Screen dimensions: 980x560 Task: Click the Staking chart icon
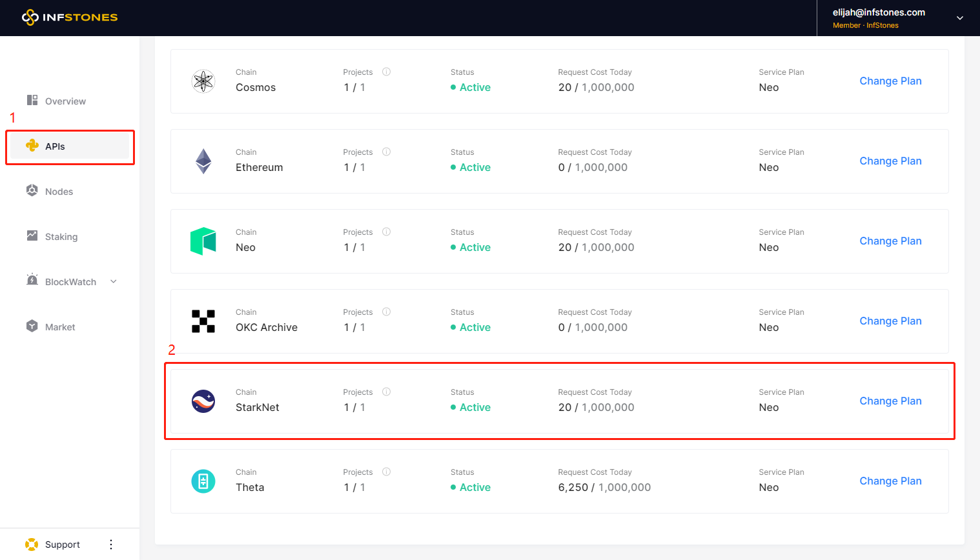32,235
